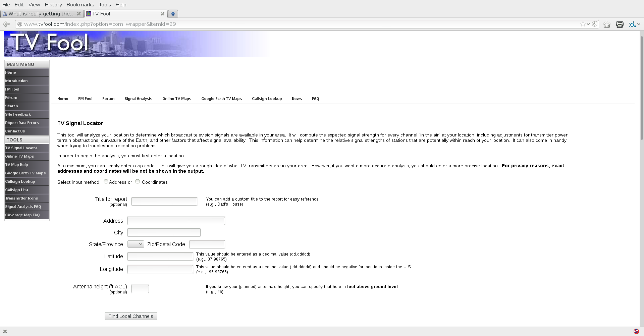The image size is (644, 336).
Task: Open the Bookmarks menu
Action: (80, 5)
